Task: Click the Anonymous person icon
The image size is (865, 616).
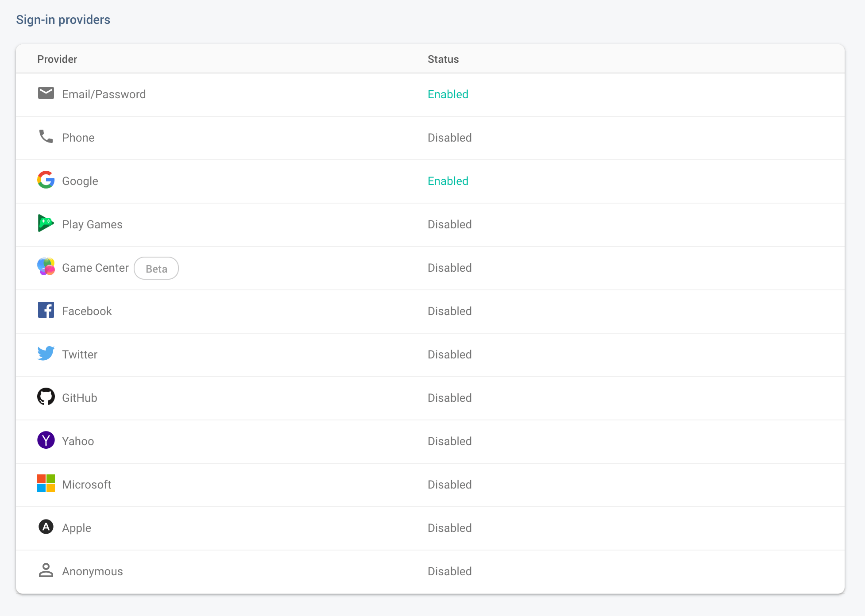Action: tap(46, 570)
